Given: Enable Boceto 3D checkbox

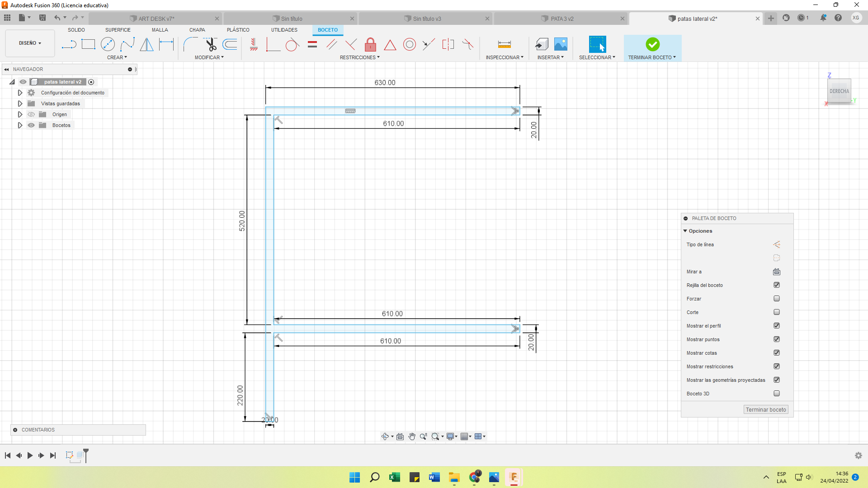Looking at the screenshot, I should [777, 394].
